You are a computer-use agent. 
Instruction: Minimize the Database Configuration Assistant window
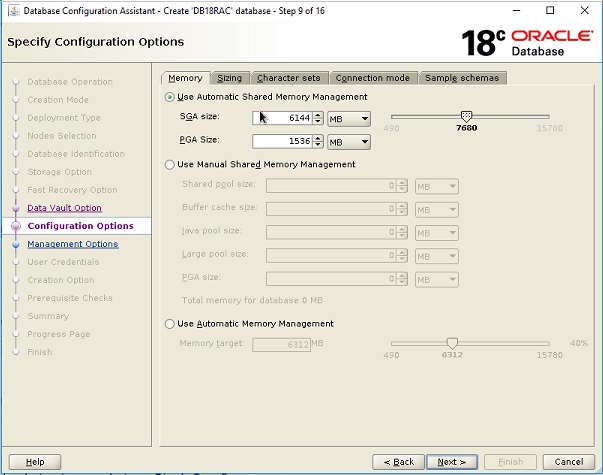tap(516, 10)
